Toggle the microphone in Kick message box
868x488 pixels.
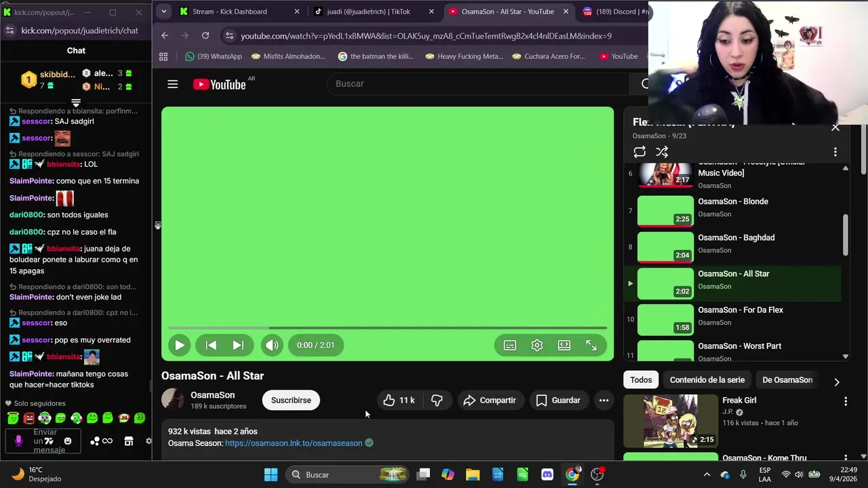click(18, 441)
